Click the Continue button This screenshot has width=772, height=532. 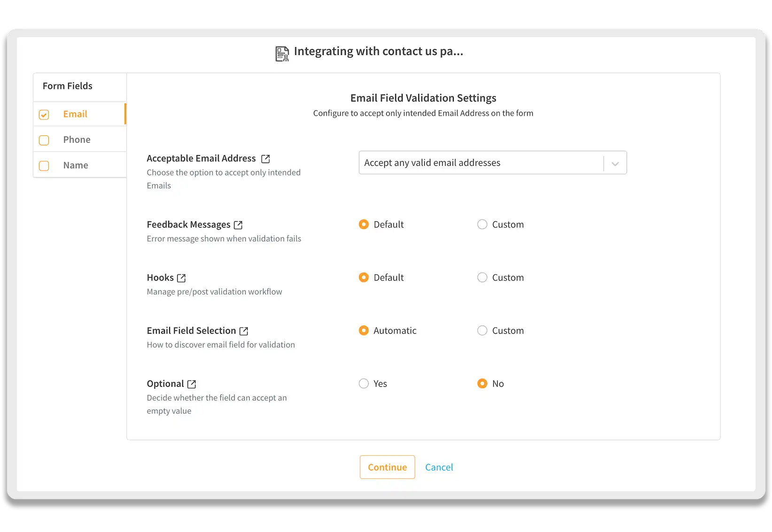pos(387,467)
